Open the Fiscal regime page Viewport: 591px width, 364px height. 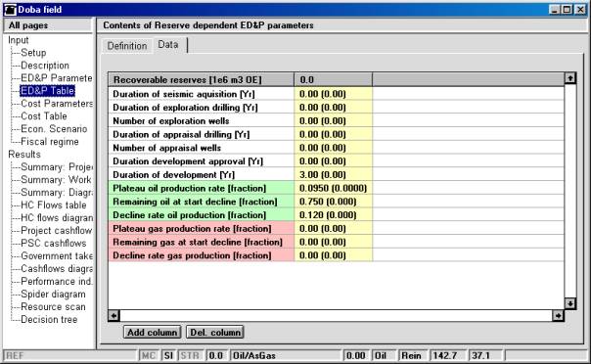50,142
